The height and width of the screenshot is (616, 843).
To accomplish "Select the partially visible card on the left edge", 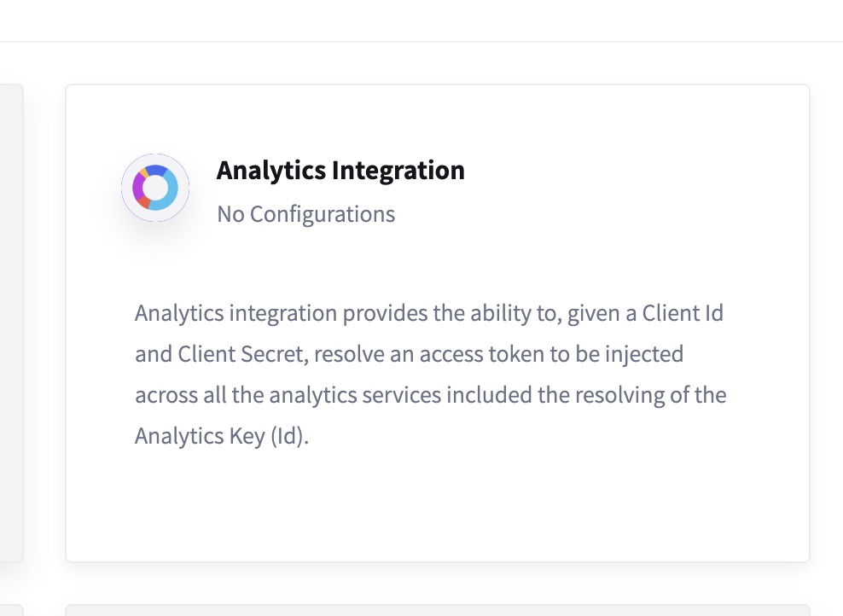I will point(10,323).
